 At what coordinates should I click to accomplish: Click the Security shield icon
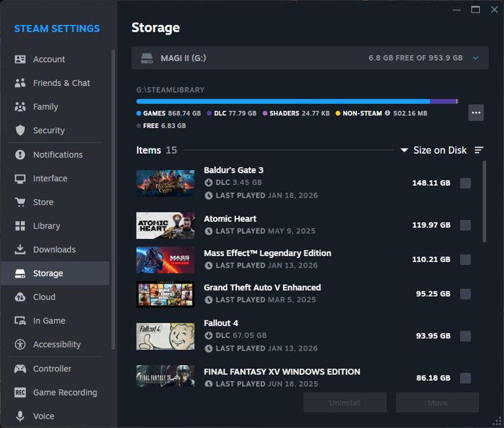[20, 130]
